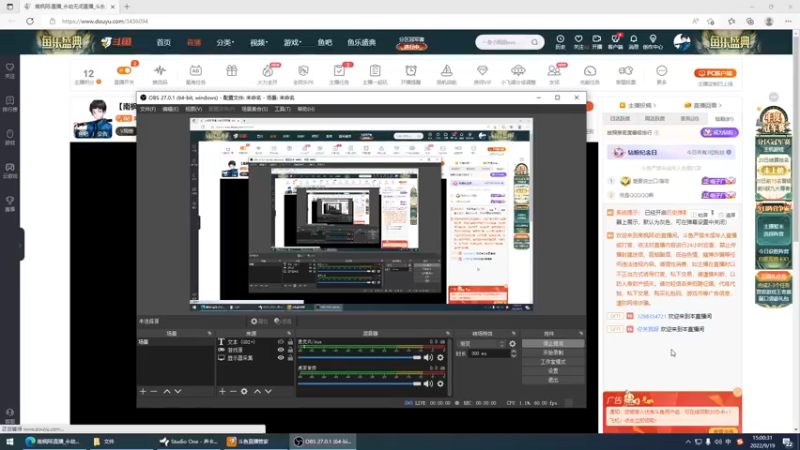
Task: Open settings gear for 桌面音频 channel
Action: [440, 384]
